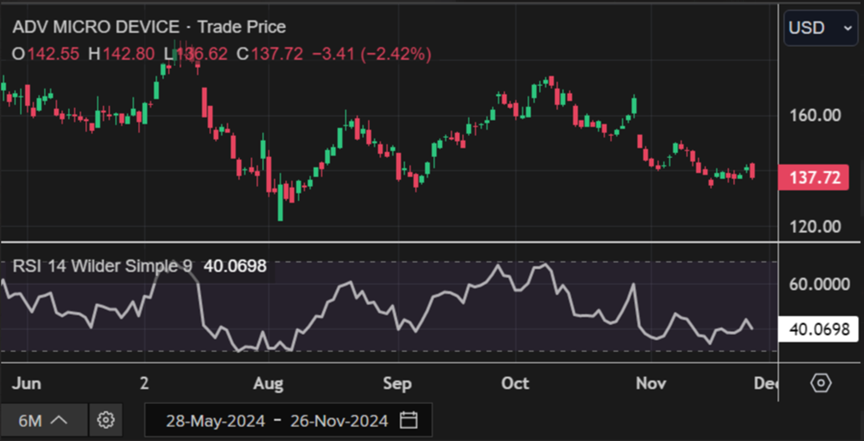The width and height of the screenshot is (864, 441).
Task: Click the 40.0698 RSI value tag on axis
Action: (819, 329)
